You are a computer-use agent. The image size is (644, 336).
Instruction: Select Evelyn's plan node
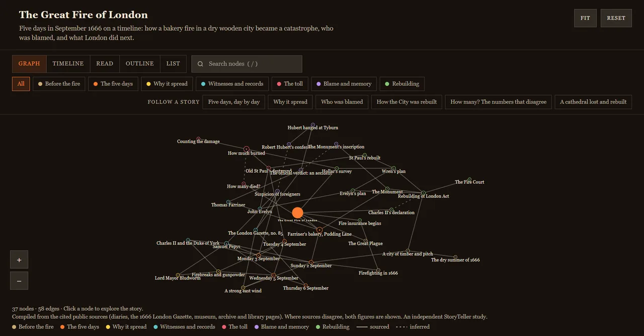pyautogui.click(x=353, y=191)
